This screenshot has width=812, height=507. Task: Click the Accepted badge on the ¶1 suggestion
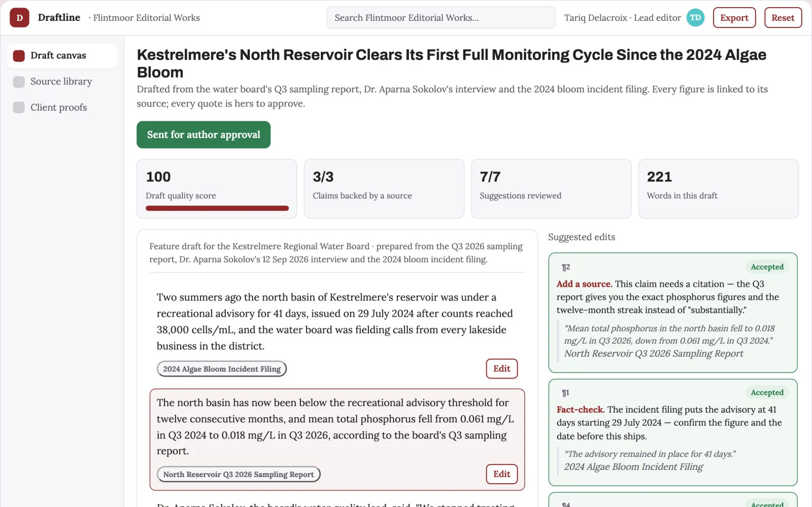click(x=767, y=392)
